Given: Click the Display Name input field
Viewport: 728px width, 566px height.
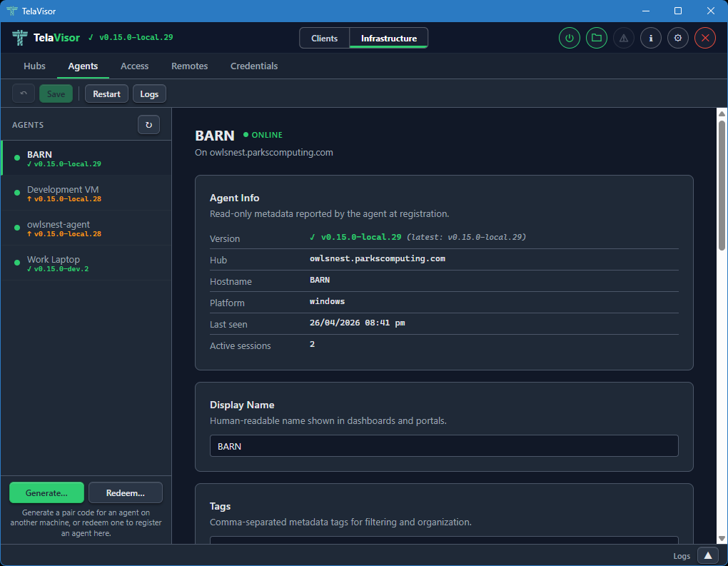Looking at the screenshot, I should (x=444, y=446).
